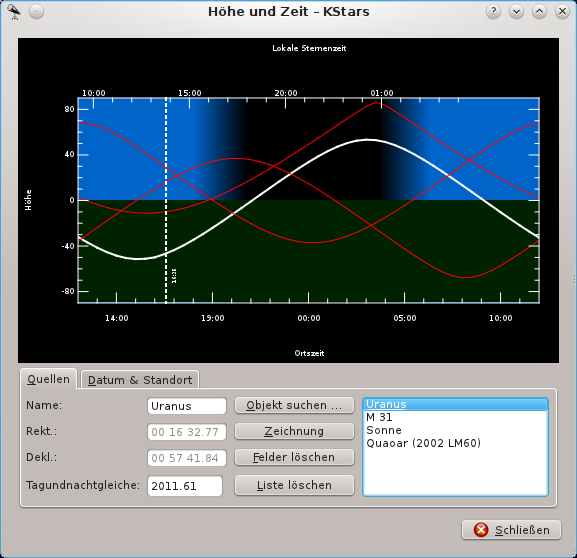577x558 pixels.
Task: Click the shade-down arrow title bar button
Action: [516, 12]
